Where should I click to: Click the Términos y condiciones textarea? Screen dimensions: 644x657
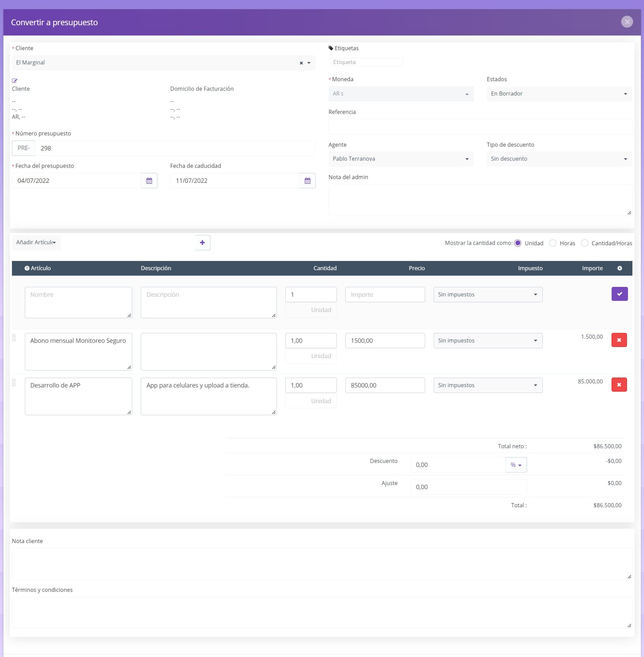pyautogui.click(x=322, y=612)
